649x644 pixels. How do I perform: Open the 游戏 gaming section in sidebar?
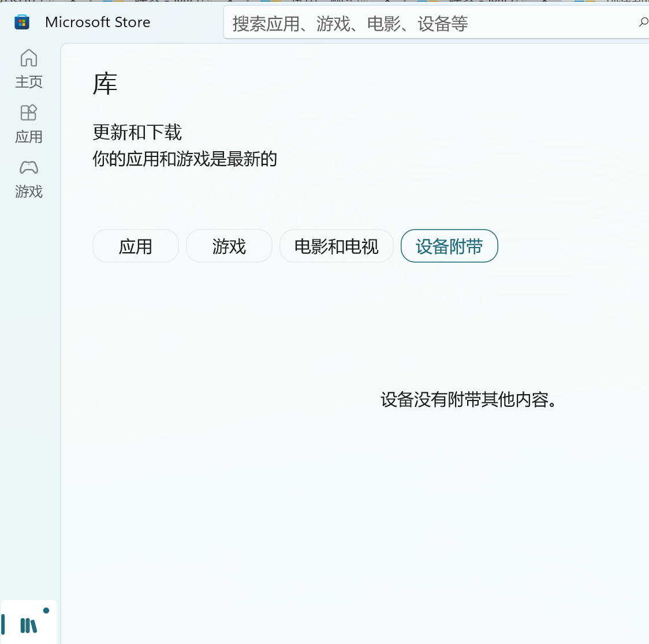click(28, 179)
